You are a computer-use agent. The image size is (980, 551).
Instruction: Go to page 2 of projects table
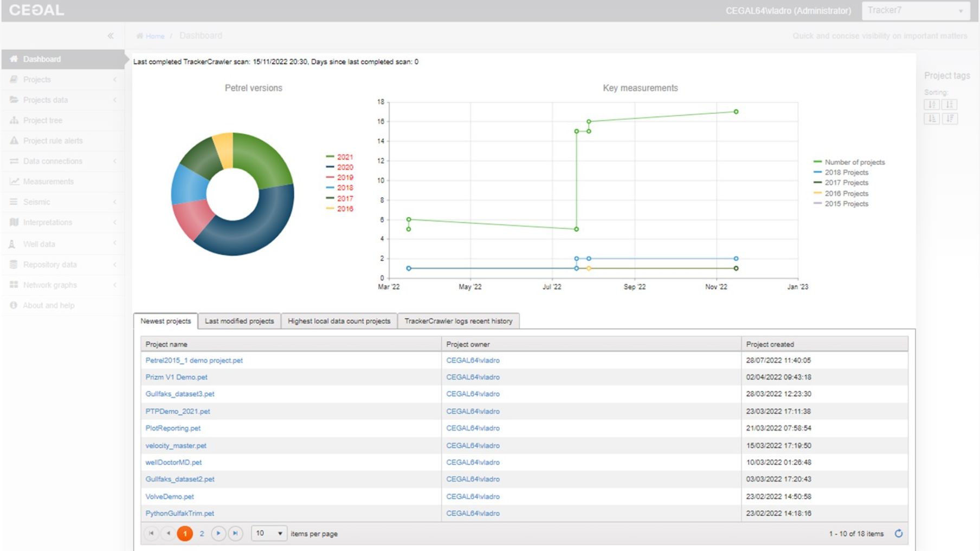pyautogui.click(x=202, y=534)
